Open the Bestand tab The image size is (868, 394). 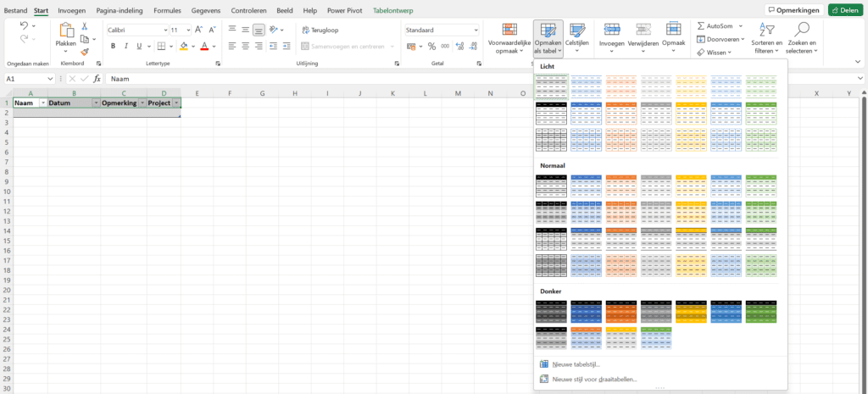(15, 10)
